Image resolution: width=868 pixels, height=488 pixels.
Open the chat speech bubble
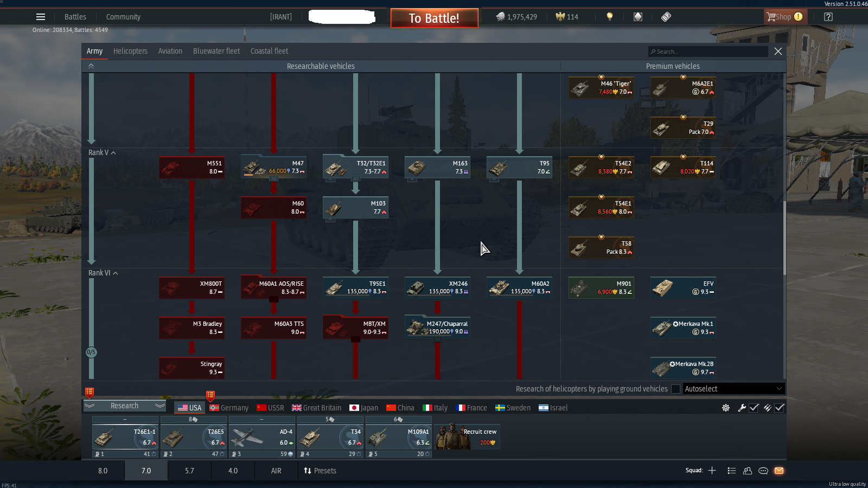coord(763,471)
